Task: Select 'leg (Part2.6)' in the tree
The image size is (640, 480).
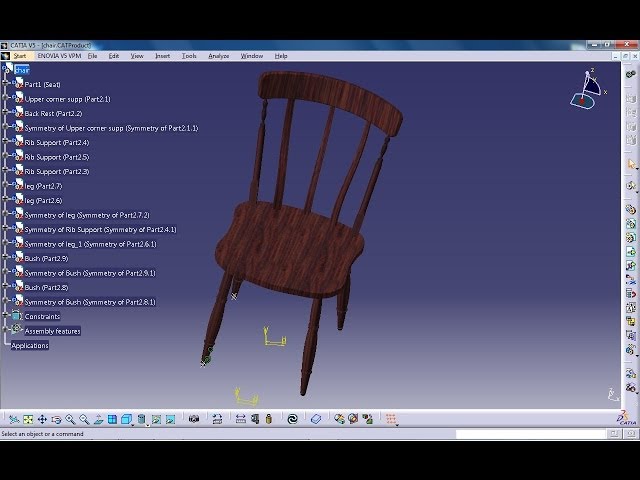Action: [43, 200]
